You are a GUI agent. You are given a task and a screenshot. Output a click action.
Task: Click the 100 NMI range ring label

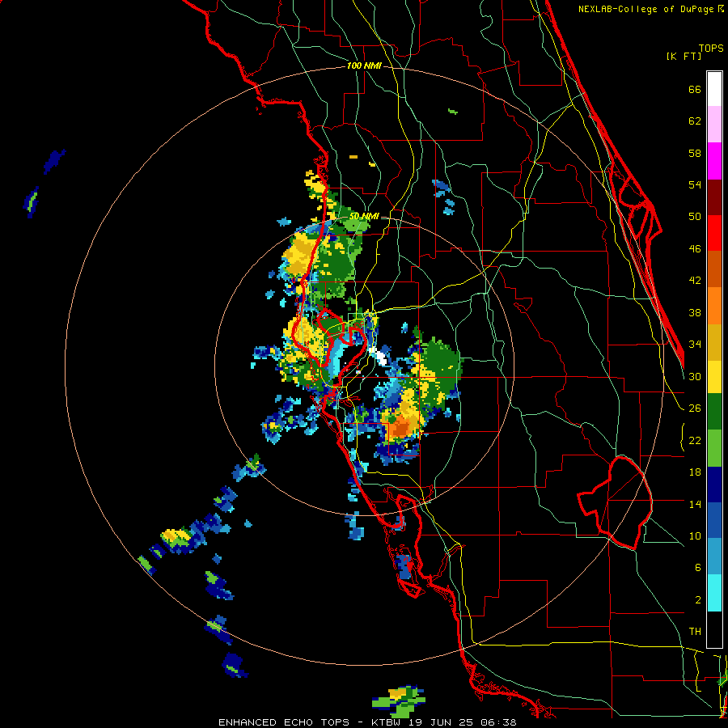point(364,66)
